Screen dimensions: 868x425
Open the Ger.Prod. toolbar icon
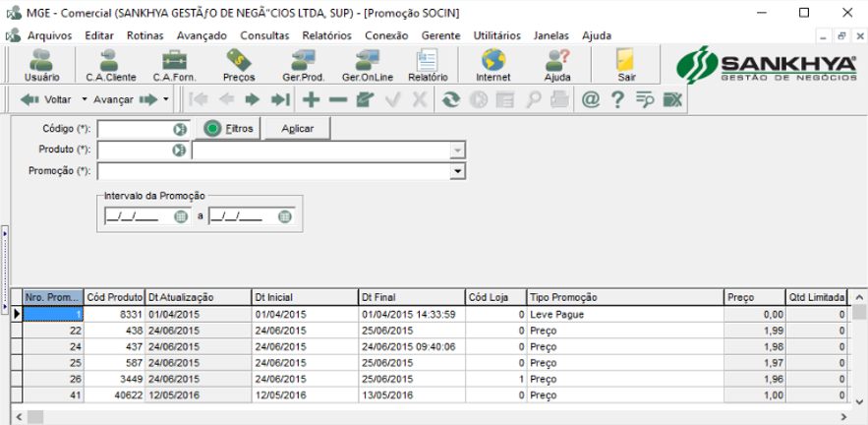tap(304, 65)
